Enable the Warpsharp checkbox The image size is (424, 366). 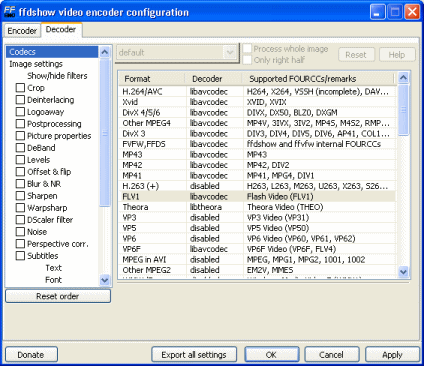pyautogui.click(x=20, y=208)
